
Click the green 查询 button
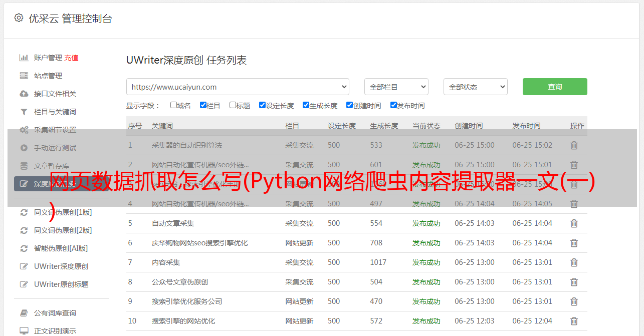[555, 87]
